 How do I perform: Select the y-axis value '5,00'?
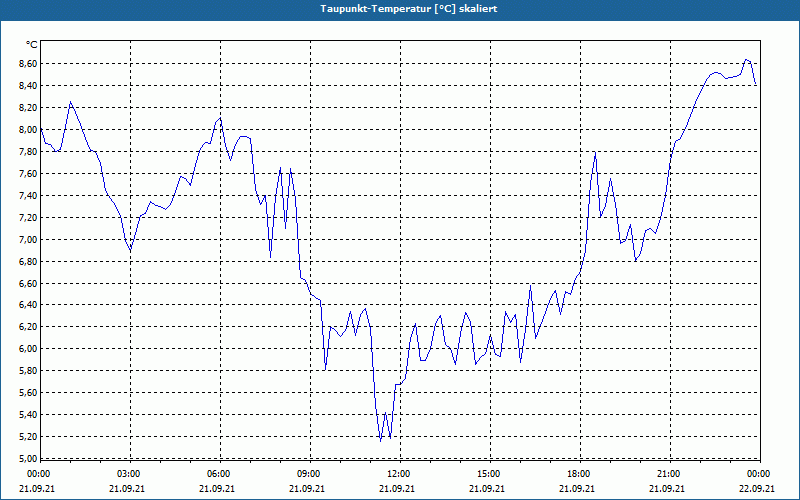pos(28,458)
